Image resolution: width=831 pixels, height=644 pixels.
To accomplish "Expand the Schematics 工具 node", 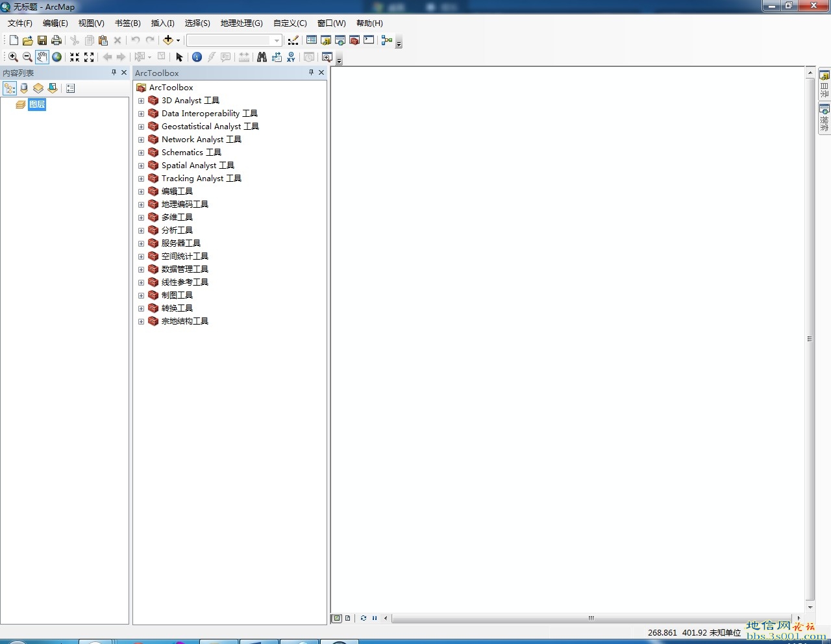I will click(x=141, y=153).
